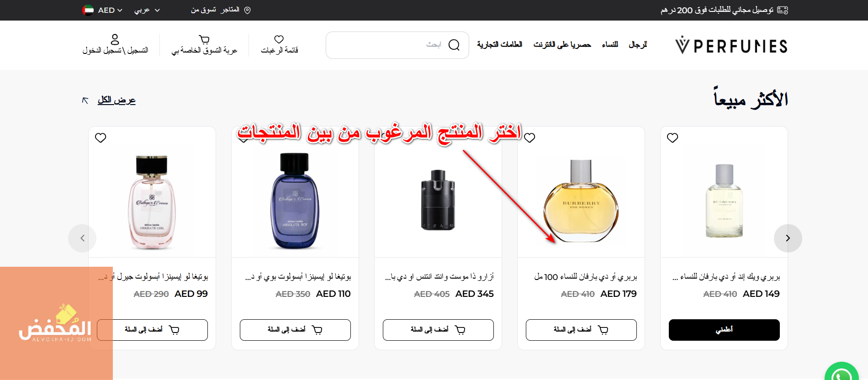The image size is (868, 380).
Task: Expand the عربي language dropdown
Action: pyautogui.click(x=147, y=10)
